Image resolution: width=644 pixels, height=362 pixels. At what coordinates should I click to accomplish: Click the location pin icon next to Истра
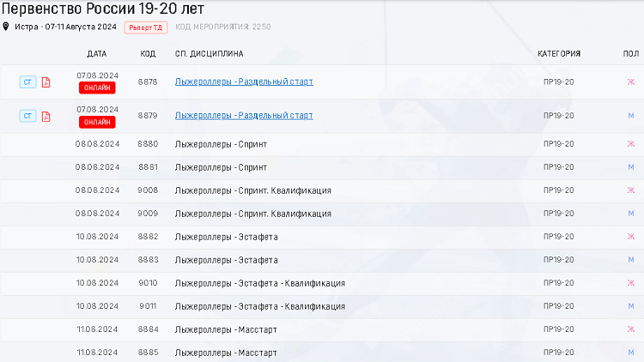pyautogui.click(x=6, y=27)
